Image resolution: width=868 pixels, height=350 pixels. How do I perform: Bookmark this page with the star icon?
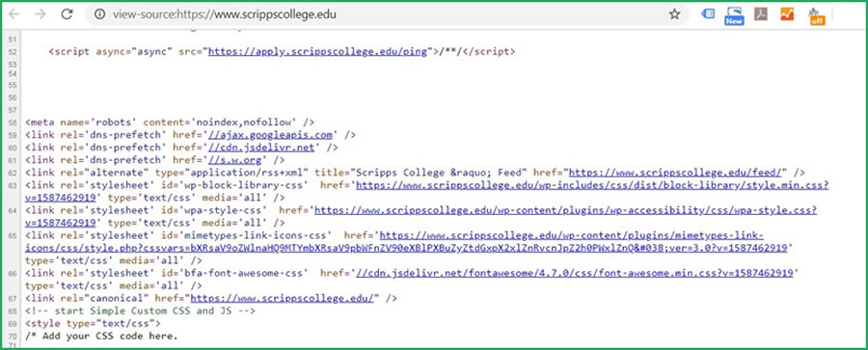click(x=674, y=14)
